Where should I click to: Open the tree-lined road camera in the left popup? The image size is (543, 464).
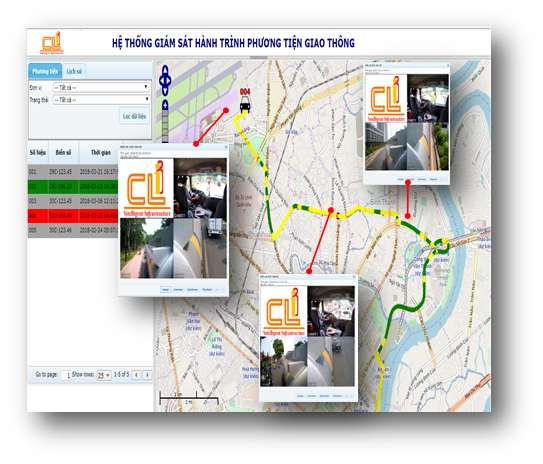[x=146, y=248]
